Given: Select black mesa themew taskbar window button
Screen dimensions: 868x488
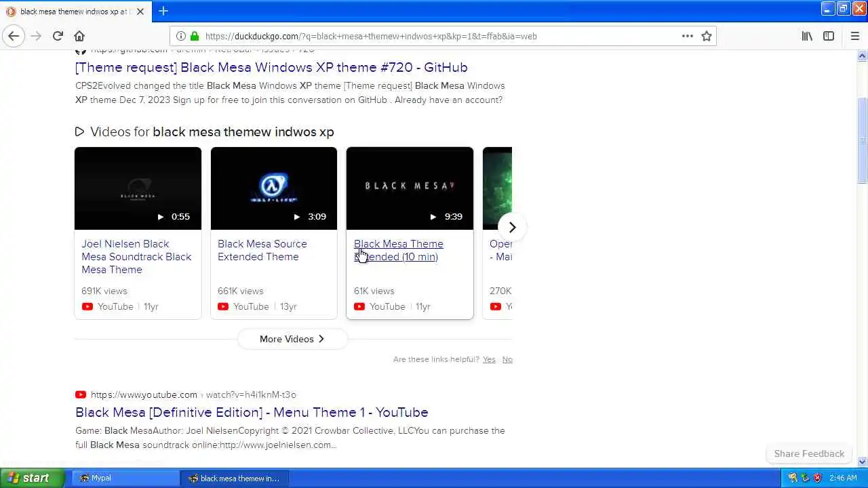Looking at the screenshot, I should pyautogui.click(x=235, y=478).
